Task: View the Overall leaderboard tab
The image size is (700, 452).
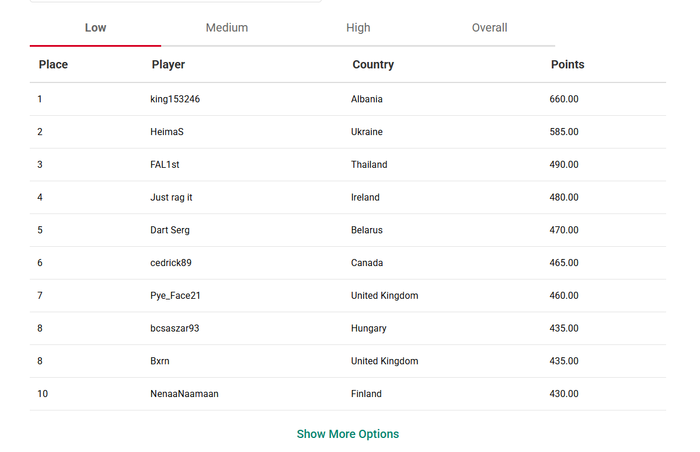Action: point(489,28)
